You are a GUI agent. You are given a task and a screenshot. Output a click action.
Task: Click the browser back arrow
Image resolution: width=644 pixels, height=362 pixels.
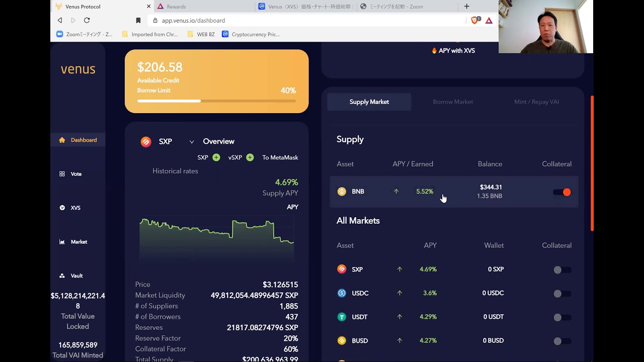(60, 20)
